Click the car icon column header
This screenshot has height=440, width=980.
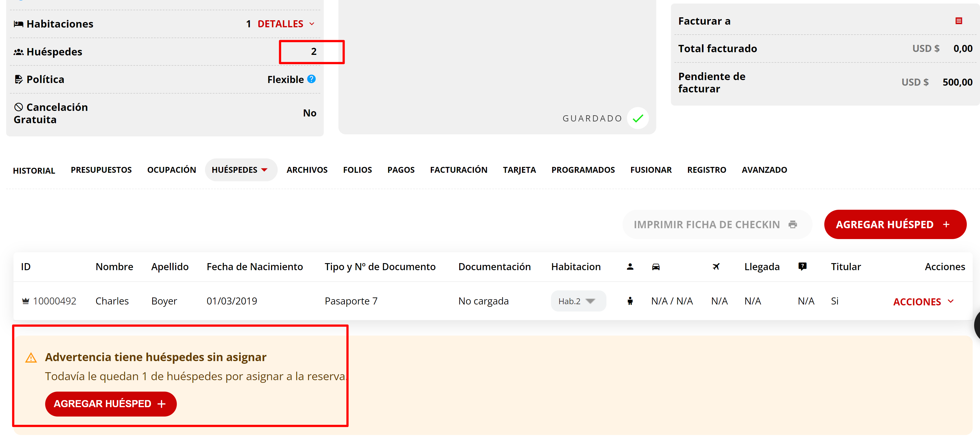tap(655, 267)
